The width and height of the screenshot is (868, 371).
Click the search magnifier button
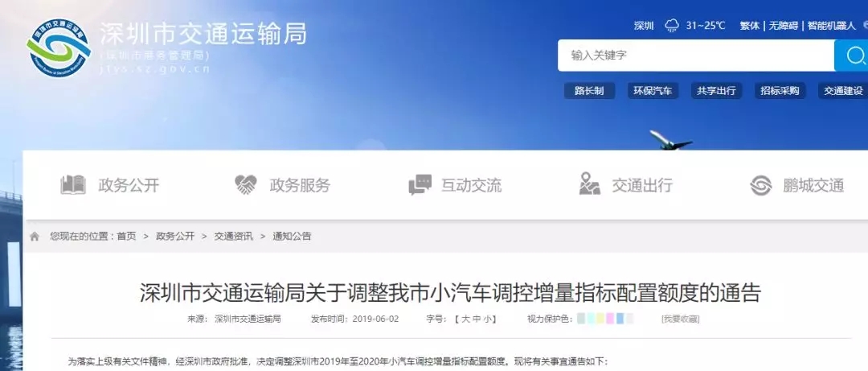853,56
